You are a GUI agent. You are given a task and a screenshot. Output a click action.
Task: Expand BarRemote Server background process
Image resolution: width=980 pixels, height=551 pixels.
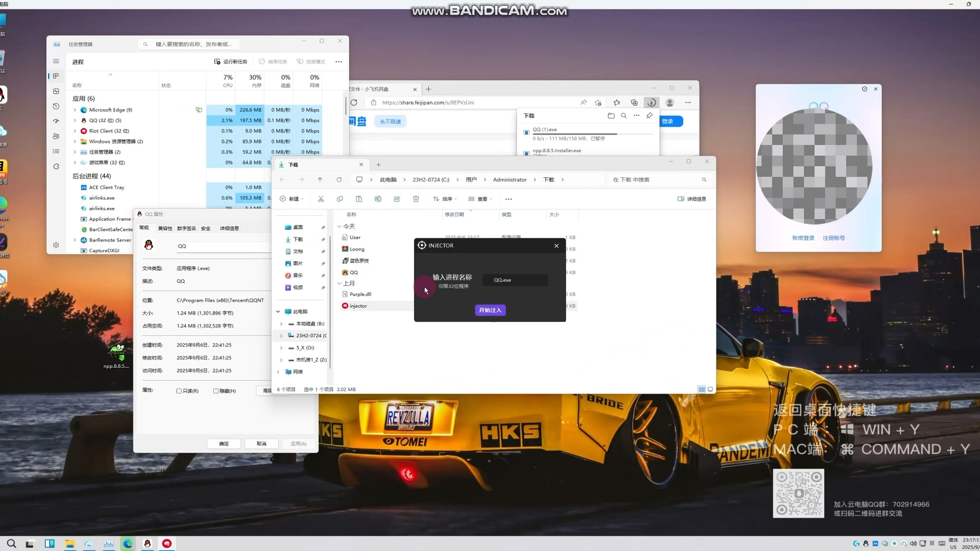point(75,240)
